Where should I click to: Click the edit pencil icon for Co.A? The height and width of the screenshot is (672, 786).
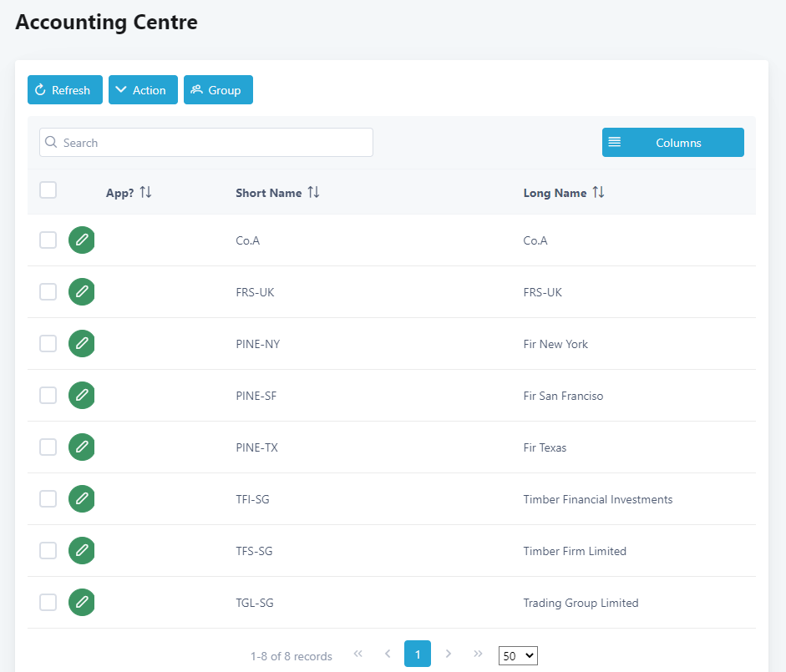point(81,240)
